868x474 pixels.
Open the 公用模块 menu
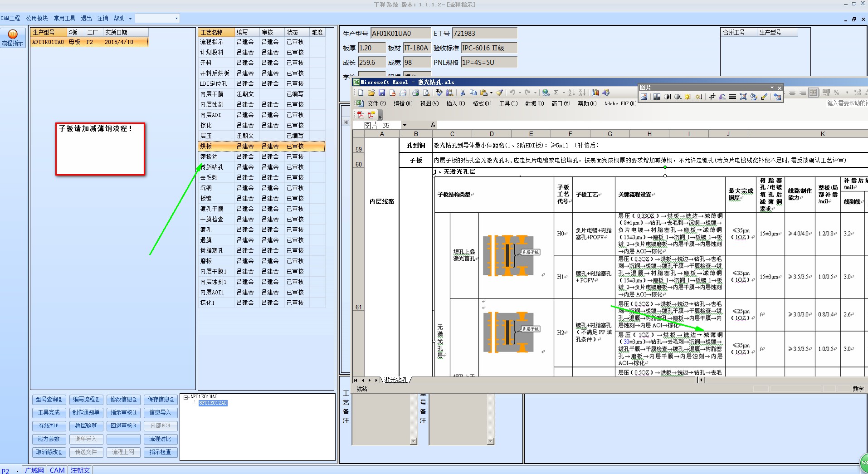pos(37,18)
